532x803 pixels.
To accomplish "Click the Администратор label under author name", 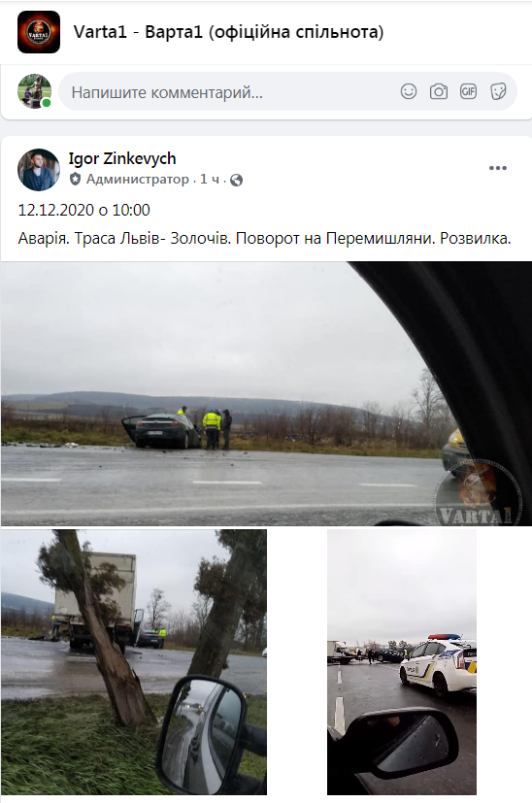I will (x=137, y=180).
